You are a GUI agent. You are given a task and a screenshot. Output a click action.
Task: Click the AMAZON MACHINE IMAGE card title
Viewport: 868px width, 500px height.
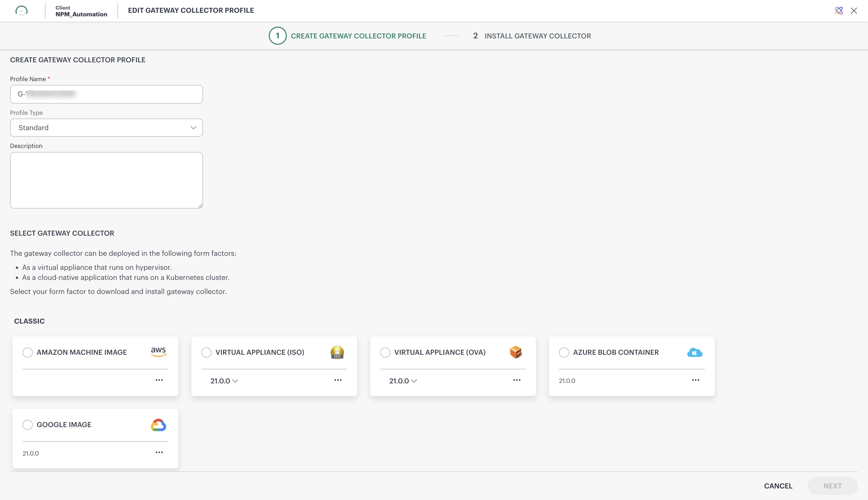82,352
